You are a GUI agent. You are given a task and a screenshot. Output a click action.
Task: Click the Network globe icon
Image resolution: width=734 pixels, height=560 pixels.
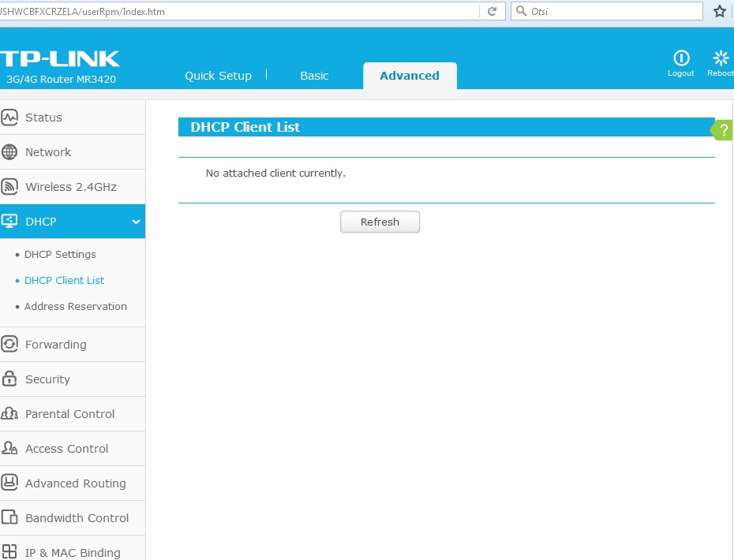[x=9, y=152]
